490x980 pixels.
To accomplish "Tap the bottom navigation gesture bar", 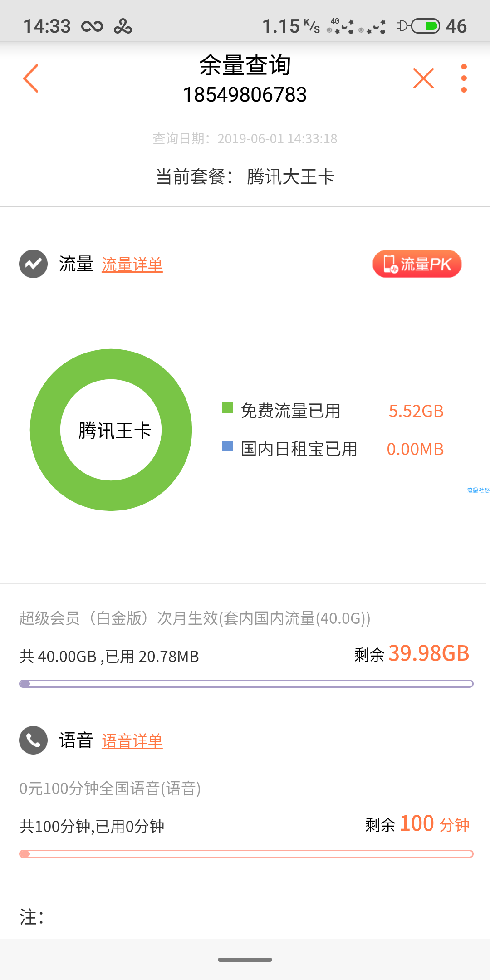I will pos(245,960).
